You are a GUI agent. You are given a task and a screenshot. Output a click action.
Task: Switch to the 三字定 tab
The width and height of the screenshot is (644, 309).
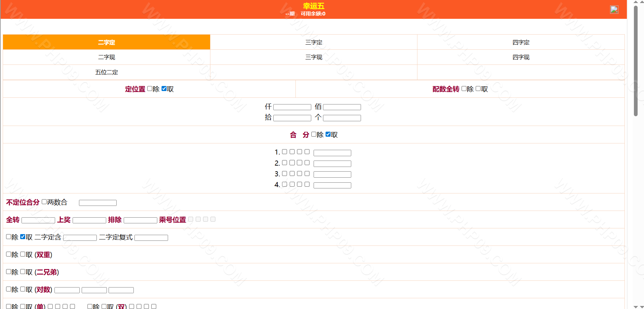tap(313, 42)
